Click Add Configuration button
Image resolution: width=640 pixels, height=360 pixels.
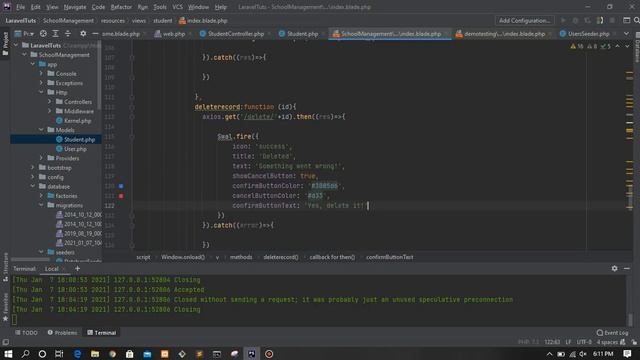(524, 20)
